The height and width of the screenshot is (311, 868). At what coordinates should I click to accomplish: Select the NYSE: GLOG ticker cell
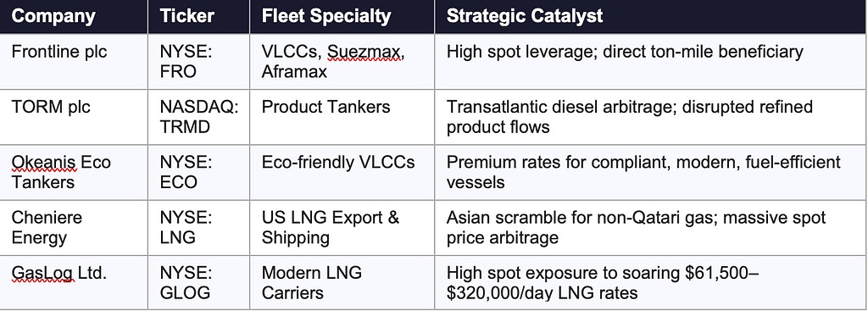(x=198, y=282)
